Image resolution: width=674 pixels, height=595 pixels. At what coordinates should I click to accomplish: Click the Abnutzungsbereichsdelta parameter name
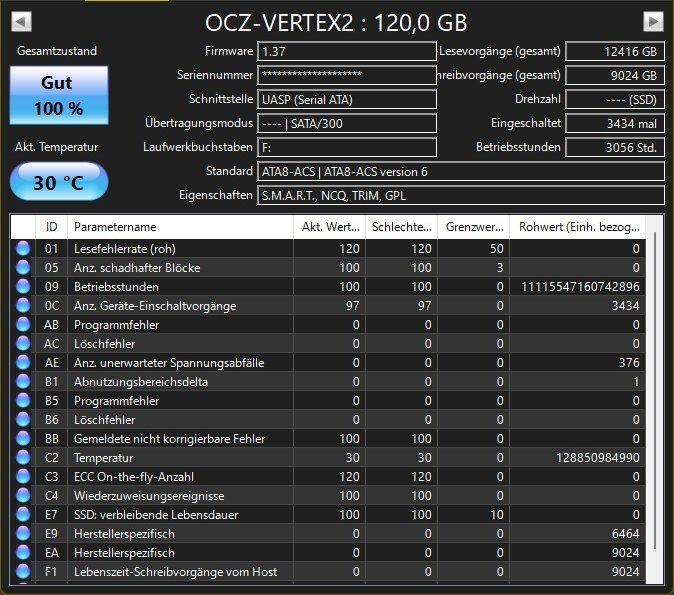tap(141, 381)
